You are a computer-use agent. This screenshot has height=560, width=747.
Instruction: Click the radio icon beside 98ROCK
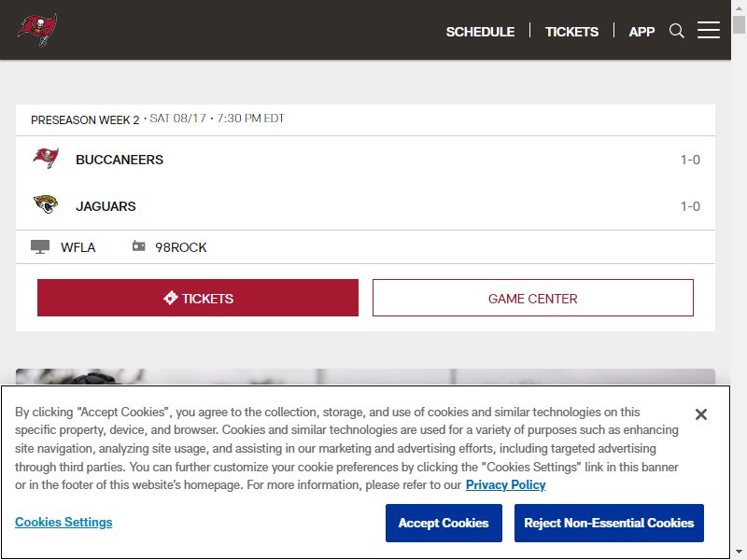coord(138,245)
